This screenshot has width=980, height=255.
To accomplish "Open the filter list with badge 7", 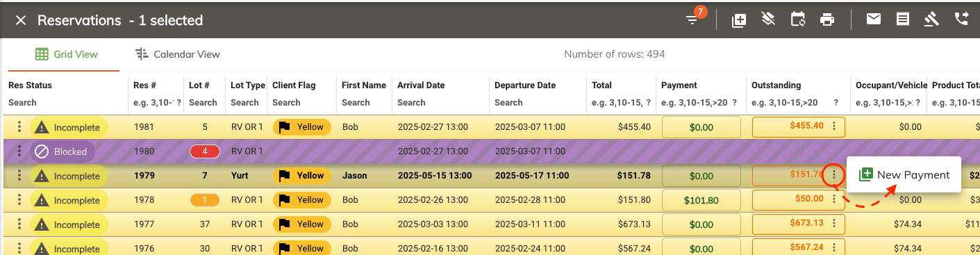I will (692, 20).
